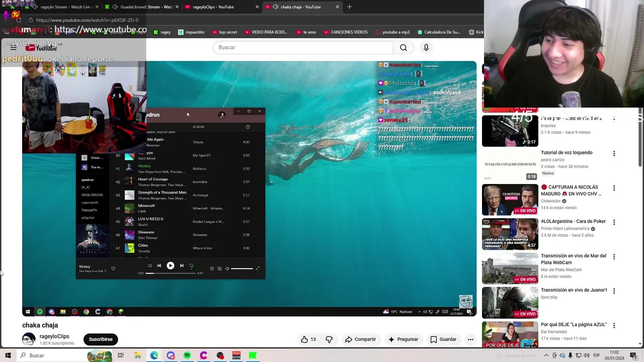Screen dimensions: 644x362
Task: Open File Explorer from taskbar
Action: click(137, 355)
